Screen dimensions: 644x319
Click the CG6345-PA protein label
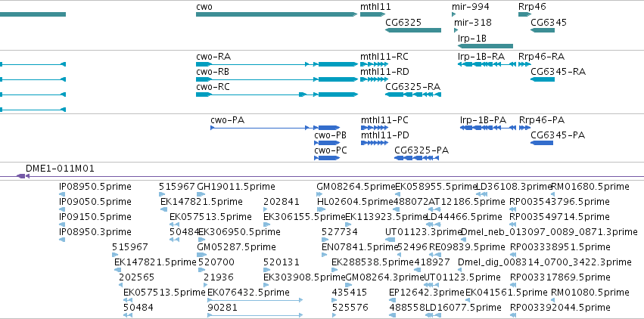[558, 135]
